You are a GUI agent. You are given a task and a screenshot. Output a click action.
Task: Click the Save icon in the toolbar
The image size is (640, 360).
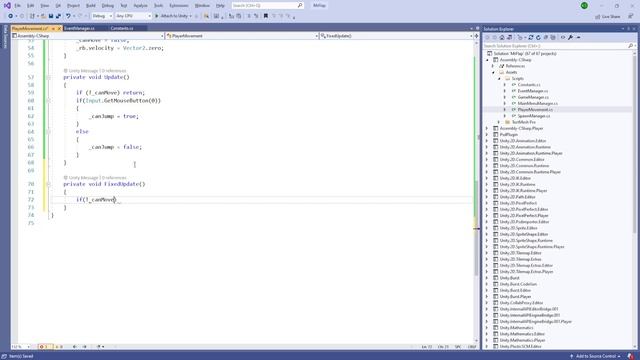point(51,16)
